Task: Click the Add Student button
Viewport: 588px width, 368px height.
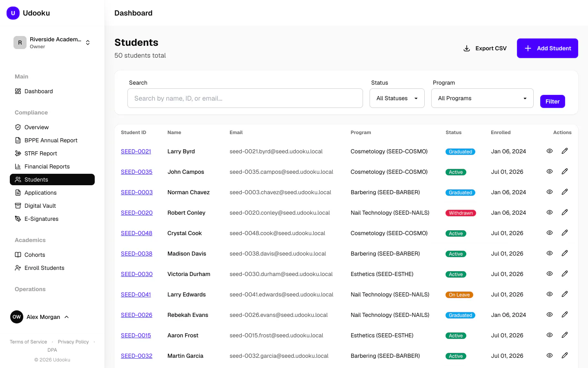Action: tap(548, 48)
